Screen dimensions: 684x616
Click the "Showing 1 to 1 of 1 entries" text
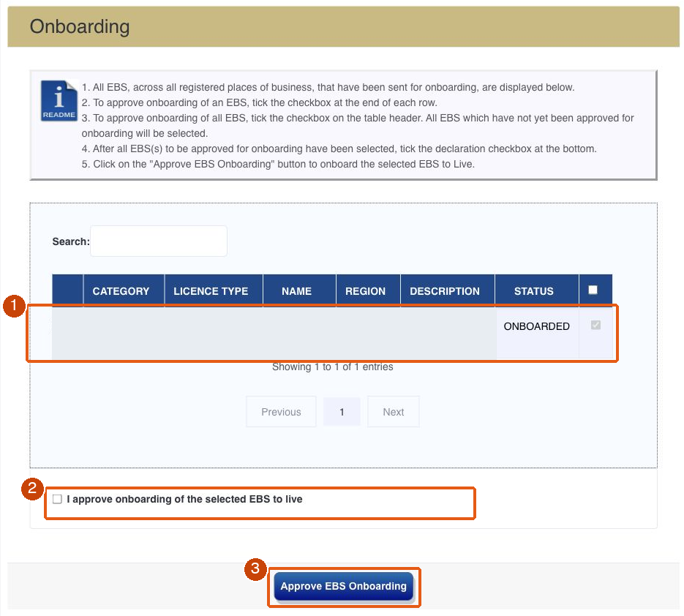(332, 367)
